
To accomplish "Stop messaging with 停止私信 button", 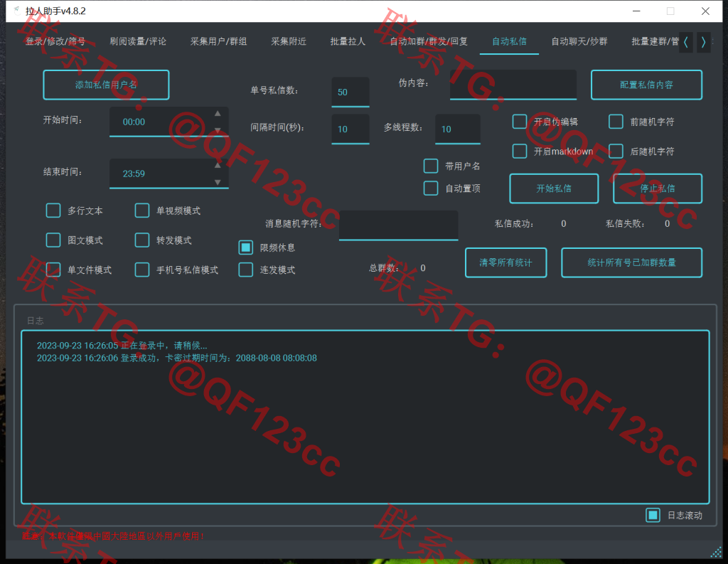I will (x=658, y=188).
